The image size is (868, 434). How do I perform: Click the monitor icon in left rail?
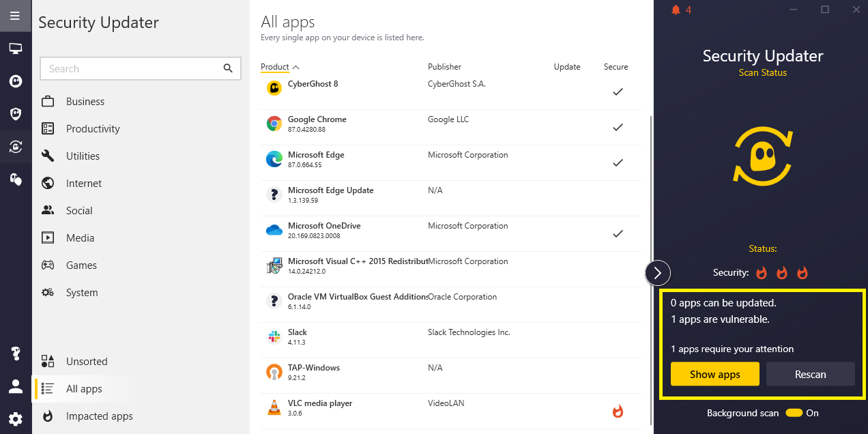point(15,48)
